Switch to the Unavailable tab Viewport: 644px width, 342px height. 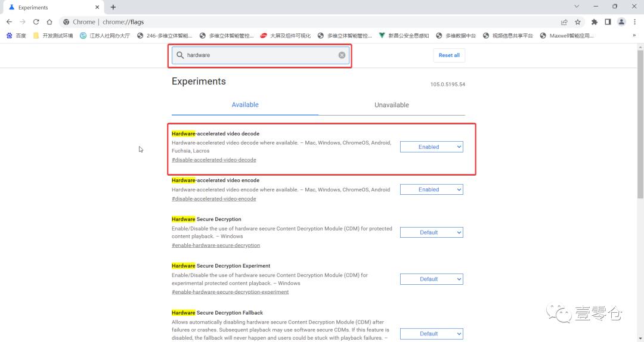pyautogui.click(x=391, y=105)
